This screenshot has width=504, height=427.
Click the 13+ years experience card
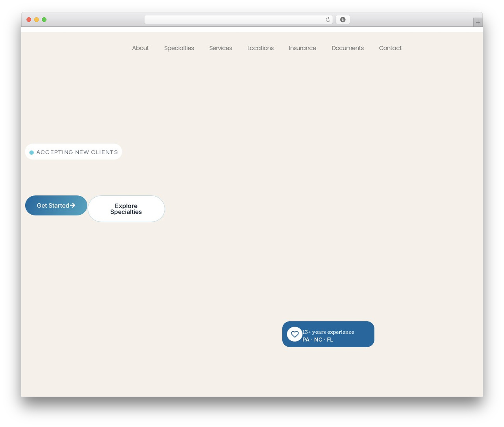coord(328,334)
